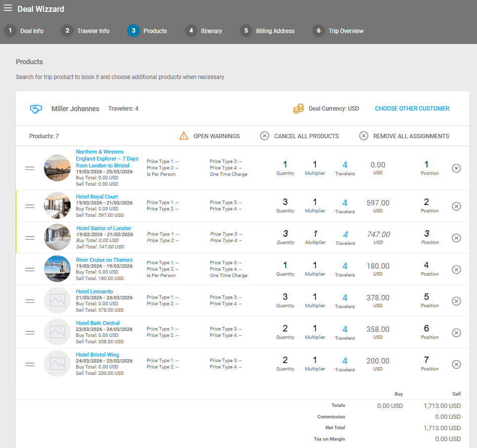Image resolution: width=477 pixels, height=448 pixels.
Task: Remove Hotel Royal Court product
Action: tap(456, 206)
